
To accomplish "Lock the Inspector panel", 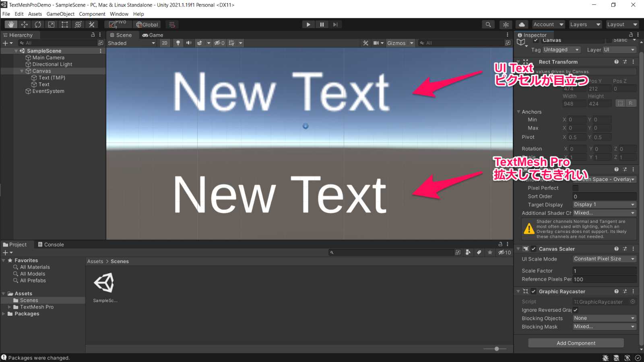I will (x=631, y=35).
